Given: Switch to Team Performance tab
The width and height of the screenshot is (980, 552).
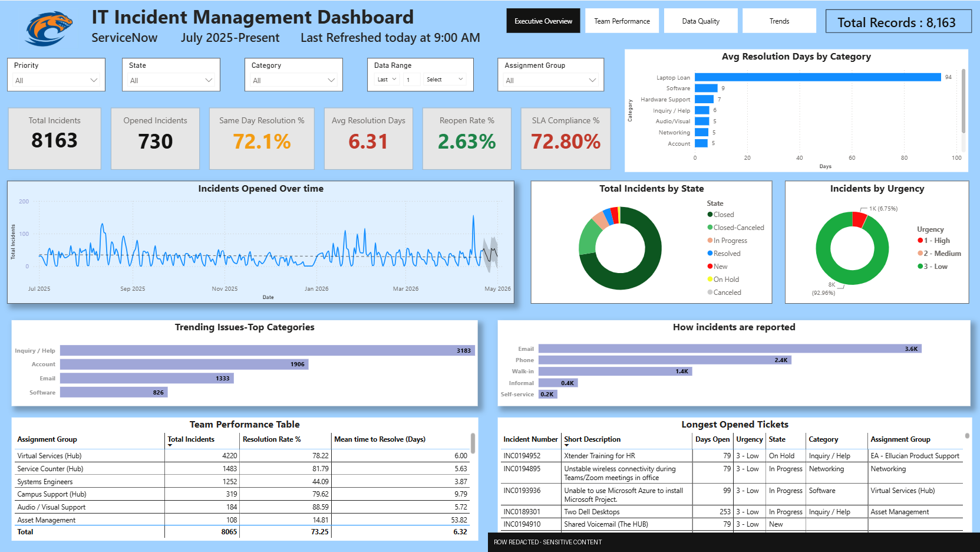Looking at the screenshot, I should coord(622,21).
